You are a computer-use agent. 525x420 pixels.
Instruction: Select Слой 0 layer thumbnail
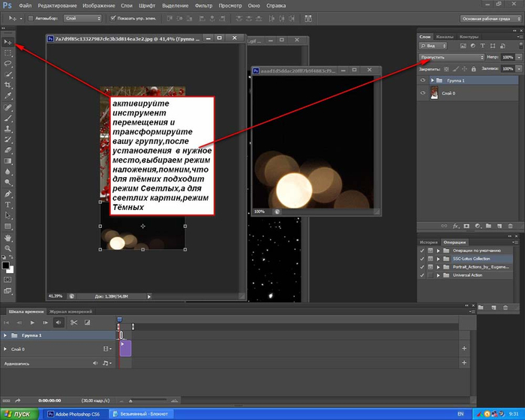pos(434,93)
